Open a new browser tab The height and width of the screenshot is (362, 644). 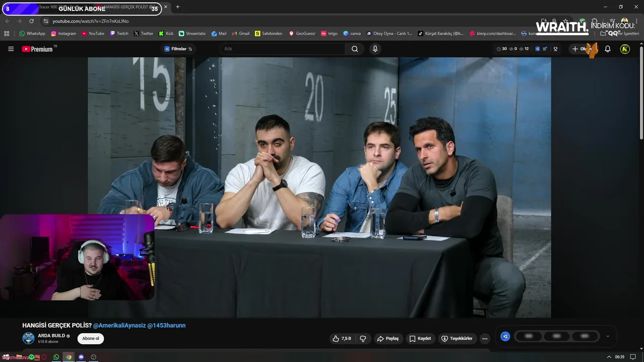pyautogui.click(x=178, y=7)
